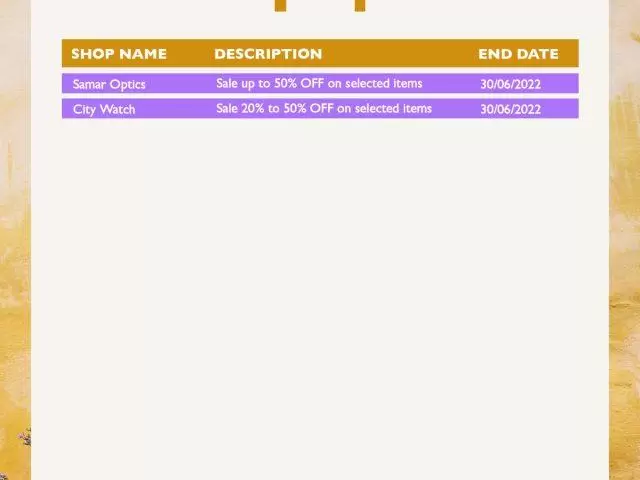Click the right gold bar above table
This screenshot has height=480, width=640.
[x=360, y=6]
